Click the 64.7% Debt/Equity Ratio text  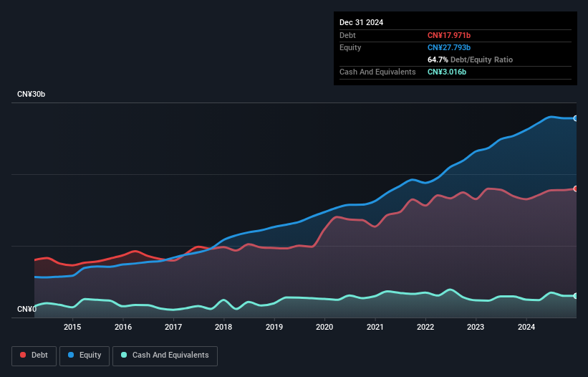tap(470, 59)
